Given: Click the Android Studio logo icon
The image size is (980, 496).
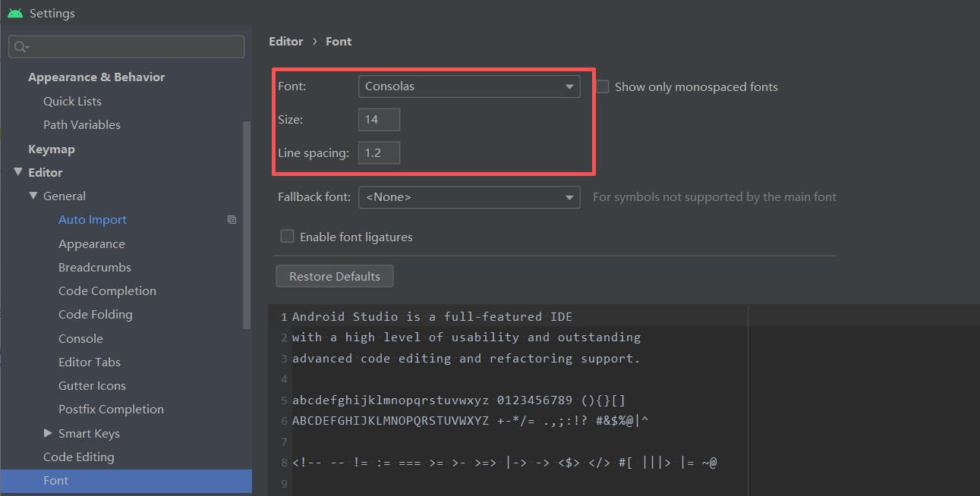Looking at the screenshot, I should click(x=15, y=13).
